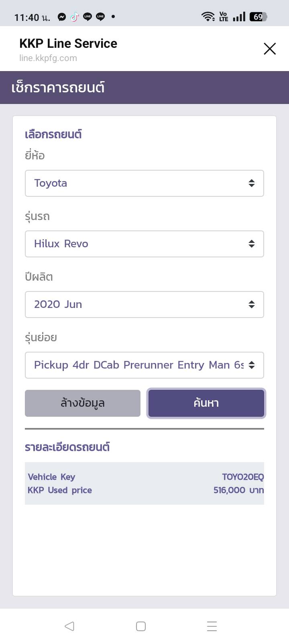The height and width of the screenshot is (644, 289).
Task: Tap the Android back navigation icon
Action: (x=69, y=626)
